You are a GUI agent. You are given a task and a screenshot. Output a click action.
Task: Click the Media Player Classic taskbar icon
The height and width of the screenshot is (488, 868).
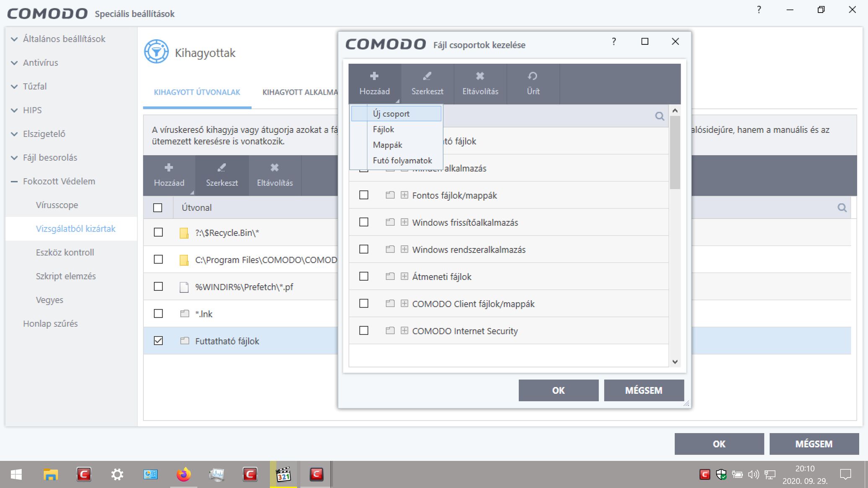(283, 475)
